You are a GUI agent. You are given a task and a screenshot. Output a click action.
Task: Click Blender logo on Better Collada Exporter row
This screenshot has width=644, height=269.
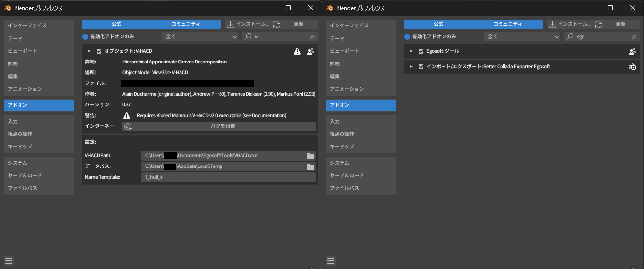[632, 67]
